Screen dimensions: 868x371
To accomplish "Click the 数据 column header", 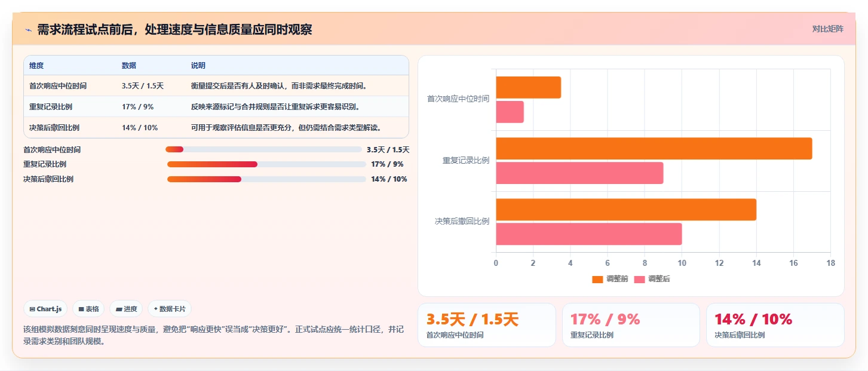I will tap(129, 65).
